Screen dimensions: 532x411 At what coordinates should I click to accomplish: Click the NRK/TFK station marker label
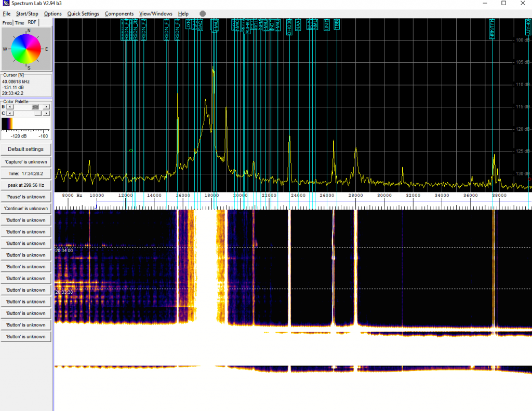[492, 29]
